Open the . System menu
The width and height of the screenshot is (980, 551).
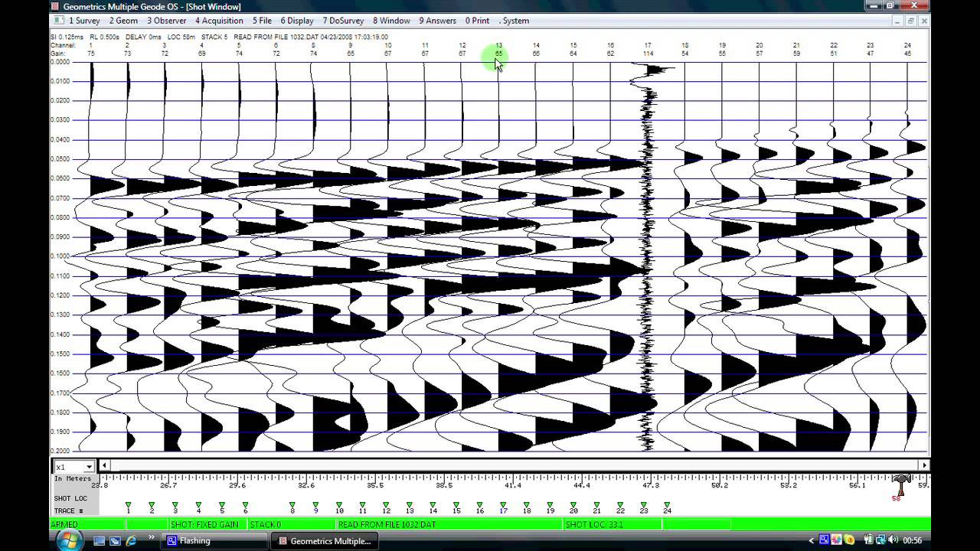pos(514,21)
